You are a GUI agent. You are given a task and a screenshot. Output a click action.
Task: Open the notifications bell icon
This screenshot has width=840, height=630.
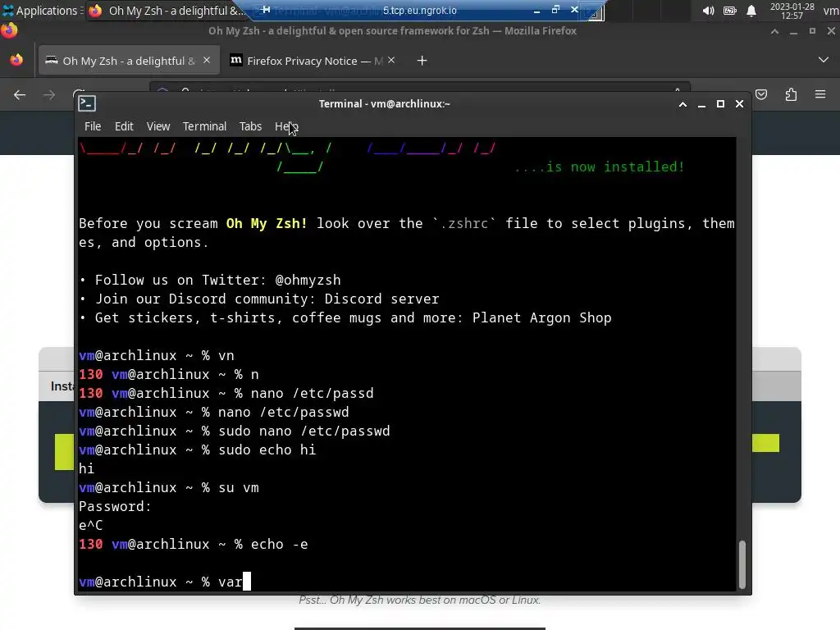coord(751,10)
